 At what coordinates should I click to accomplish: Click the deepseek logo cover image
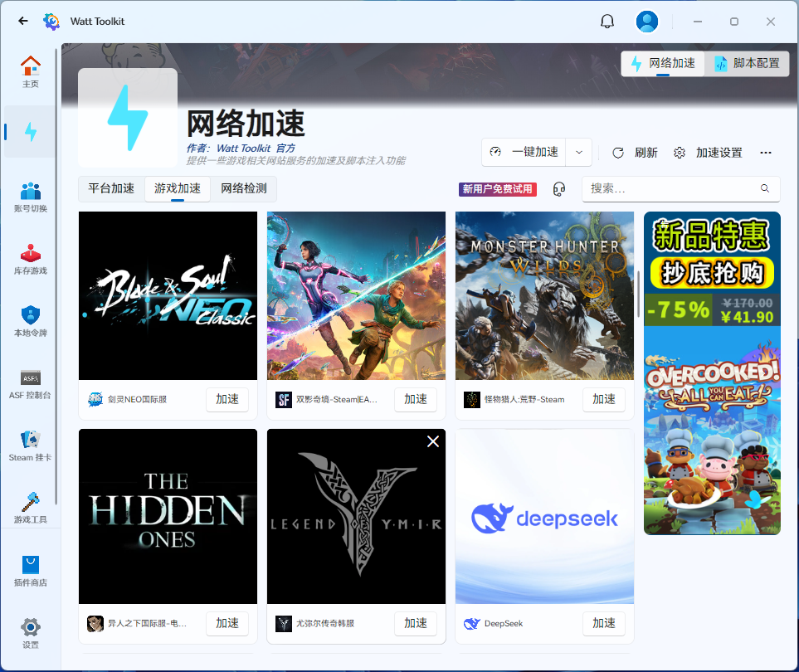coord(545,516)
